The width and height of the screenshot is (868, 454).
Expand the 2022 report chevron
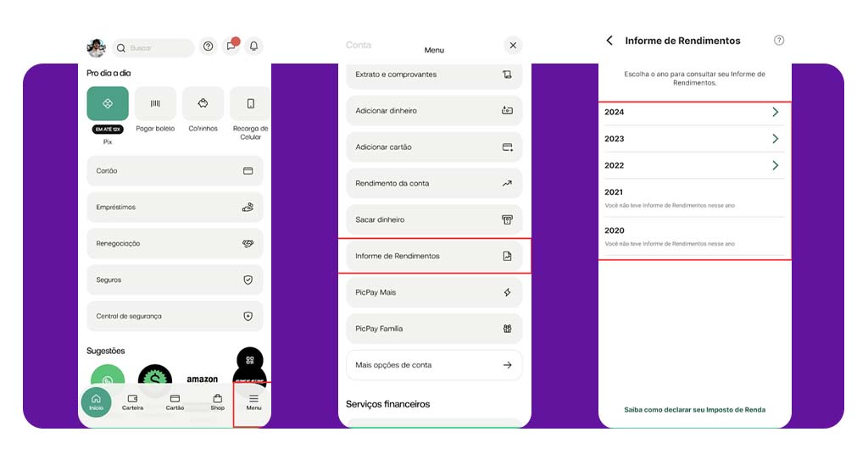click(x=776, y=165)
